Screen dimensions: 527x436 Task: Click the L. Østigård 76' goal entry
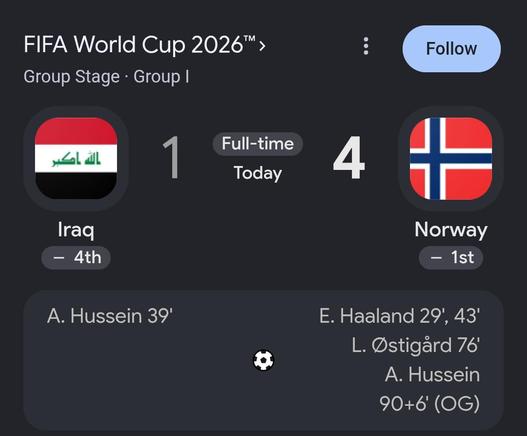tap(416, 346)
